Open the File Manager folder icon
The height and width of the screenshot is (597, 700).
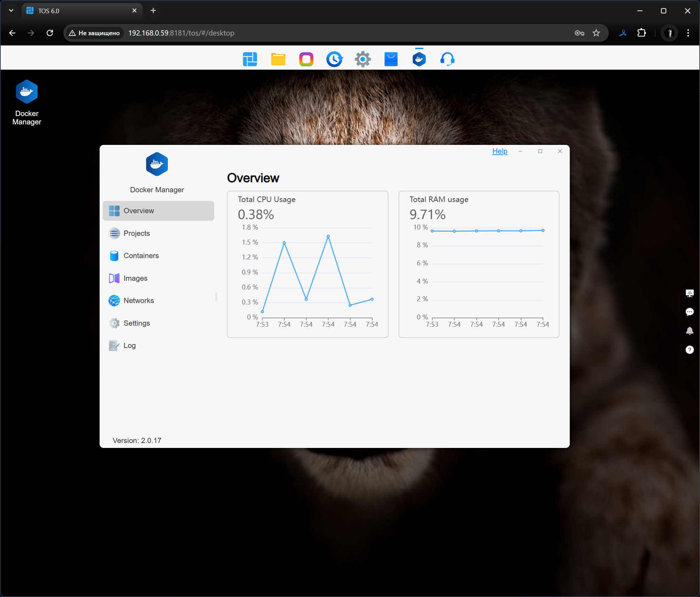click(278, 59)
